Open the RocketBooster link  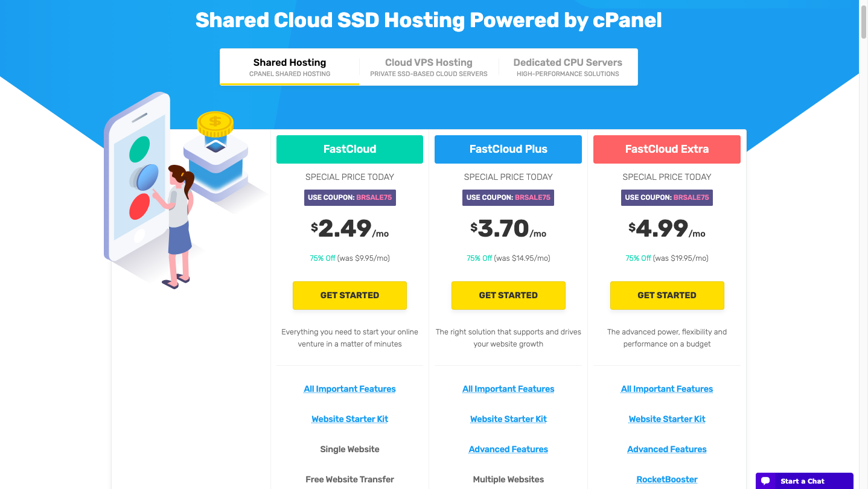click(x=667, y=479)
